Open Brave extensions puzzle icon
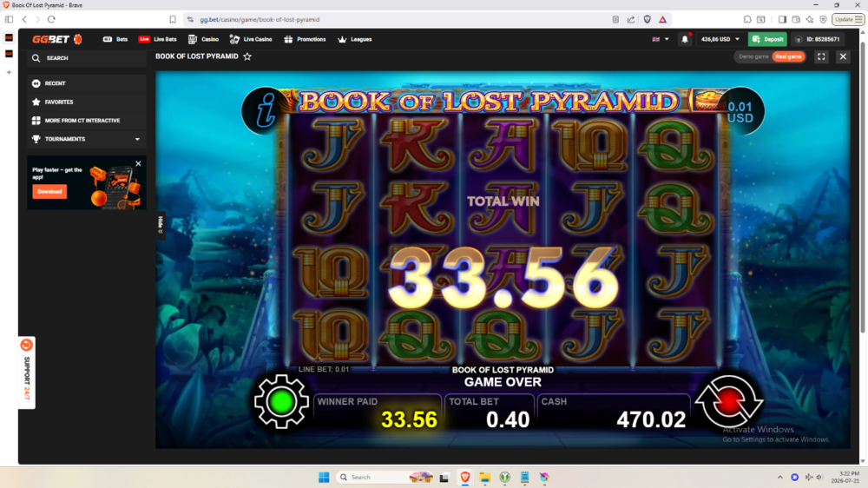Image resolution: width=868 pixels, height=488 pixels. tap(747, 19)
